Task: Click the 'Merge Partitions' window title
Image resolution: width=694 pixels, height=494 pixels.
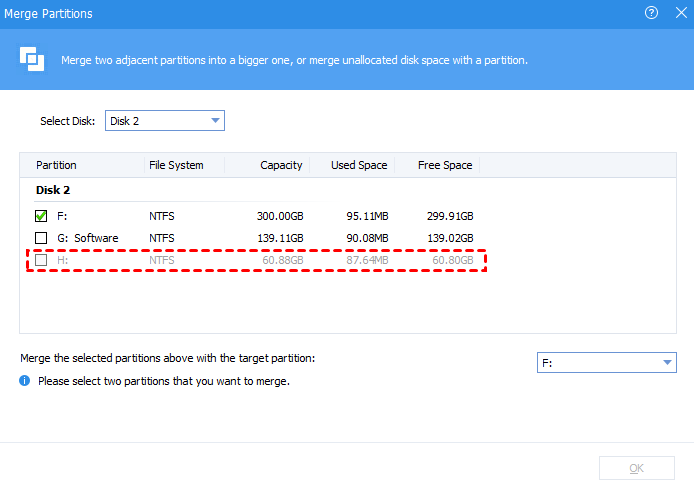Action: [48, 14]
